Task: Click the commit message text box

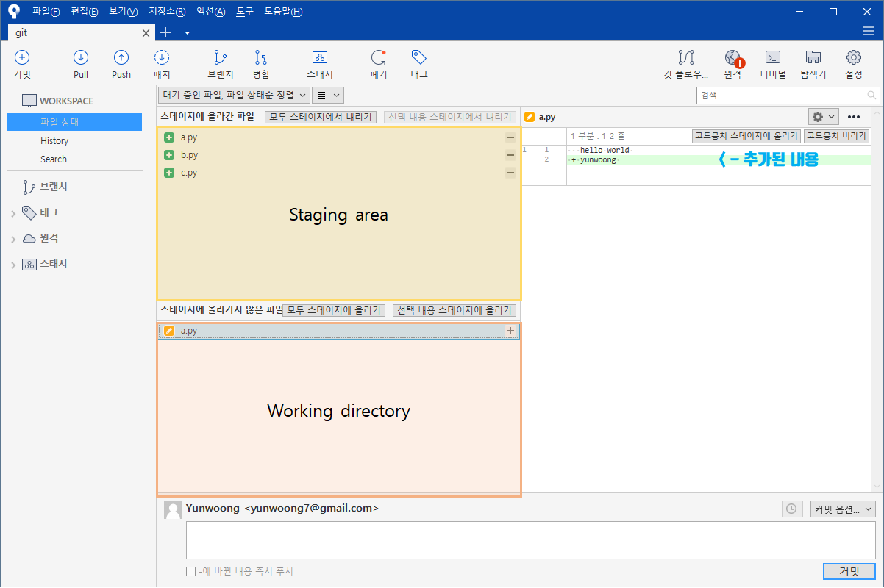Action: coord(530,541)
